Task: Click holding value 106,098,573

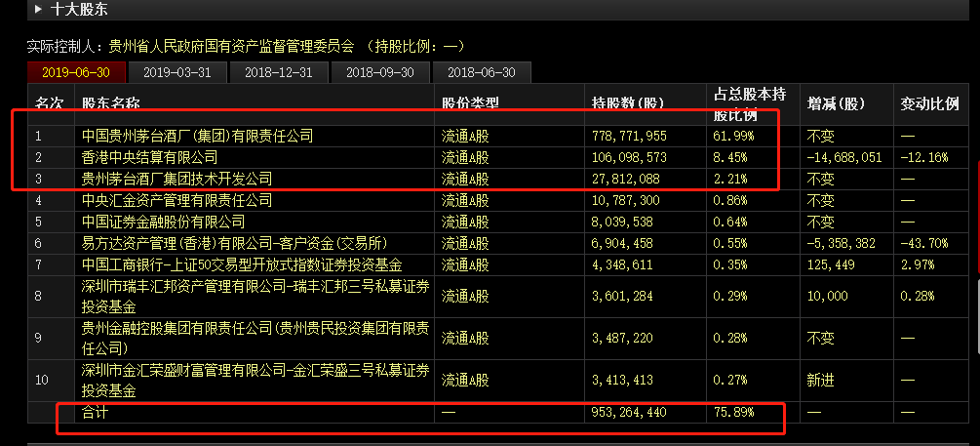Action: click(629, 158)
